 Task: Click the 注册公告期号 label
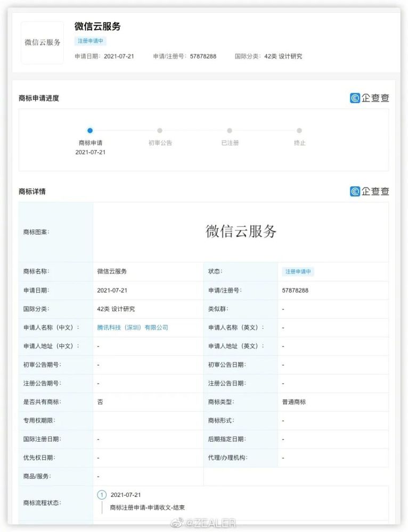pyautogui.click(x=42, y=384)
